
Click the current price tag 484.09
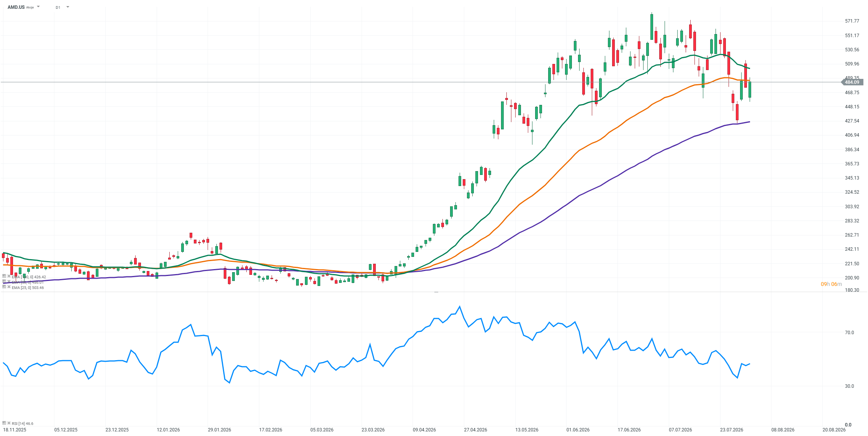[x=852, y=82]
